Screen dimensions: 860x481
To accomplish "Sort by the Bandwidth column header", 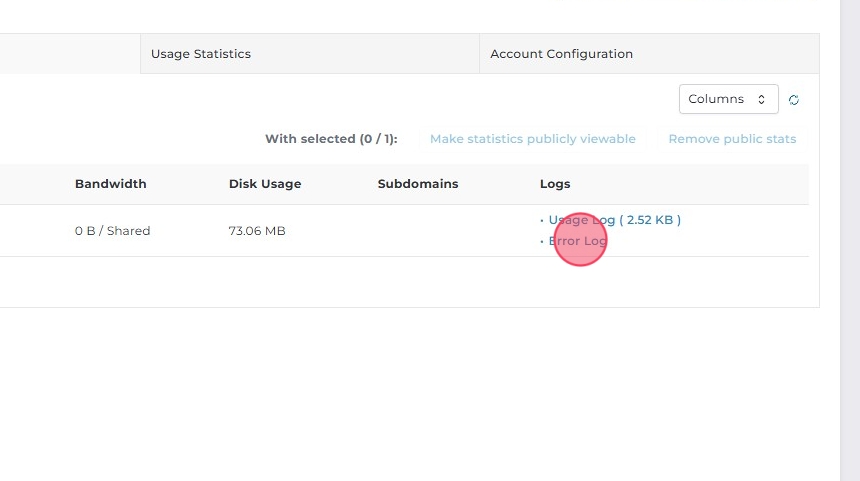I will coord(110,184).
